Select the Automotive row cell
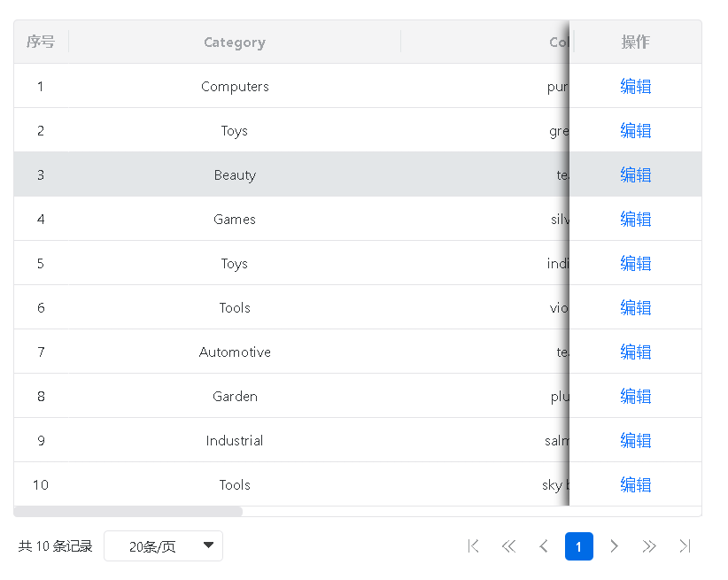 (x=235, y=352)
